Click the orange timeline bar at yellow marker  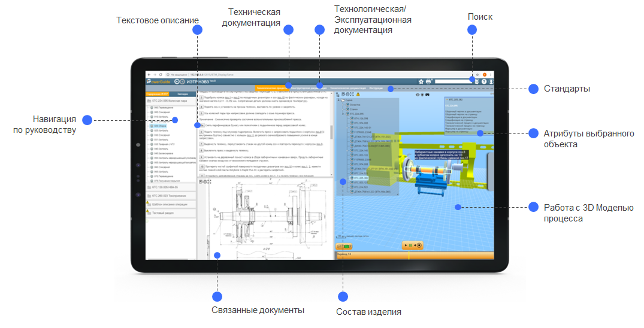click(409, 256)
